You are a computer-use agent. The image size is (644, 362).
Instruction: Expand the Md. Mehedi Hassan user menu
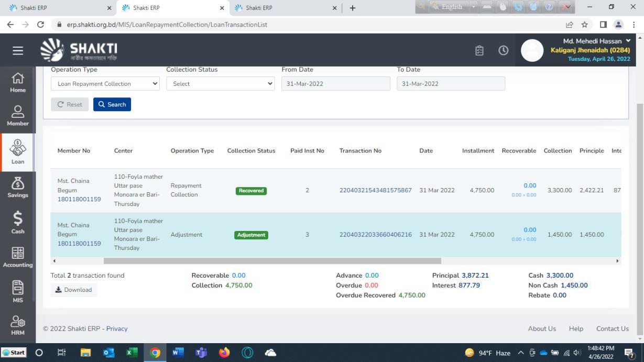click(596, 41)
